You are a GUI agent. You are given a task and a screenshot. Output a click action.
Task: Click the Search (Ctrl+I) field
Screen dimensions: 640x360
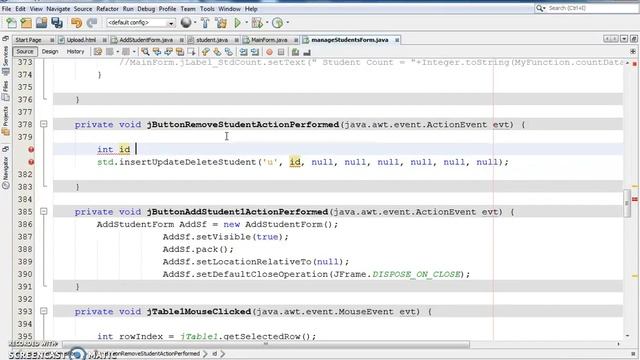tap(587, 8)
